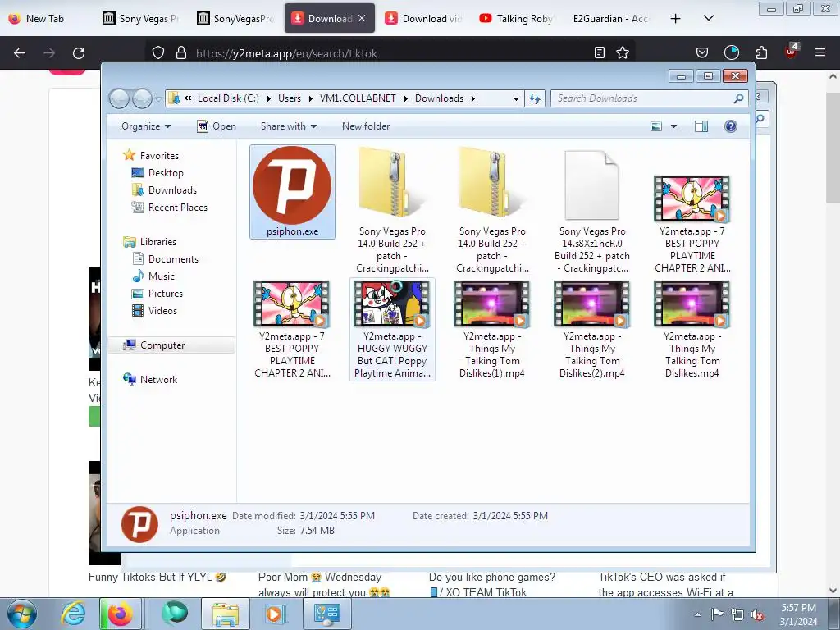Save page to Pocket icon
This screenshot has width=840, height=630.
[702, 53]
